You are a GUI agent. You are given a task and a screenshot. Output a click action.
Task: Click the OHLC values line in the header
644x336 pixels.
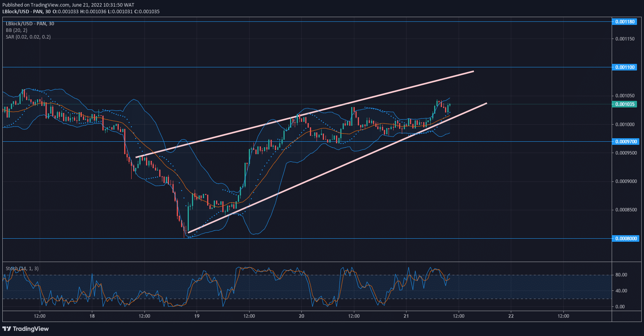[106, 12]
